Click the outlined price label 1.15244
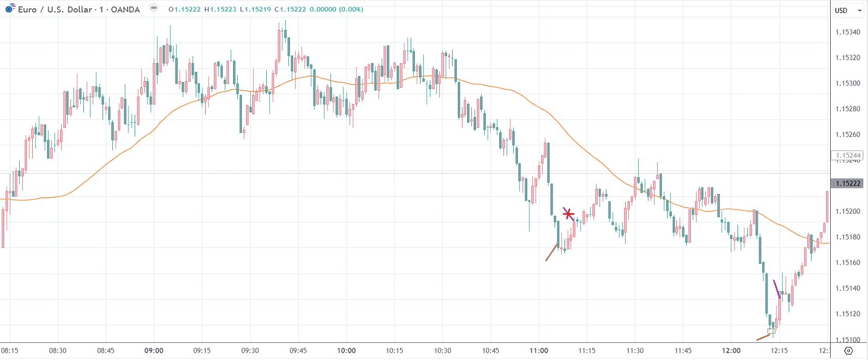 [847, 155]
